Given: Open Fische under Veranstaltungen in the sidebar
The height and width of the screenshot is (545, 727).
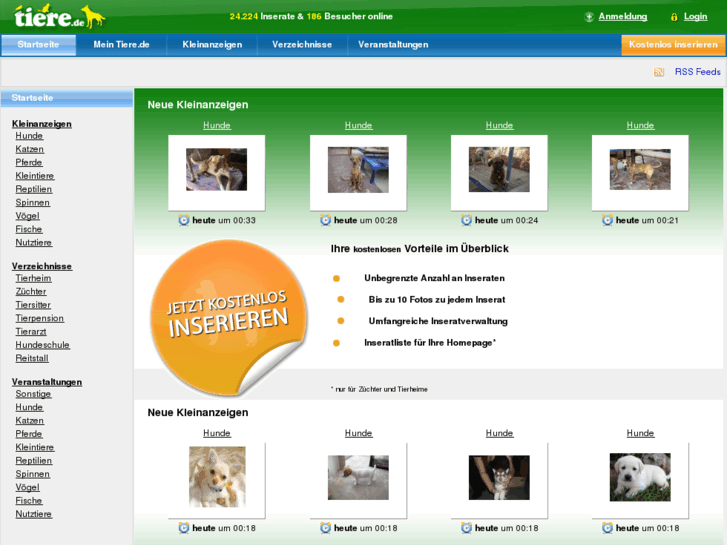Looking at the screenshot, I should coord(29,501).
